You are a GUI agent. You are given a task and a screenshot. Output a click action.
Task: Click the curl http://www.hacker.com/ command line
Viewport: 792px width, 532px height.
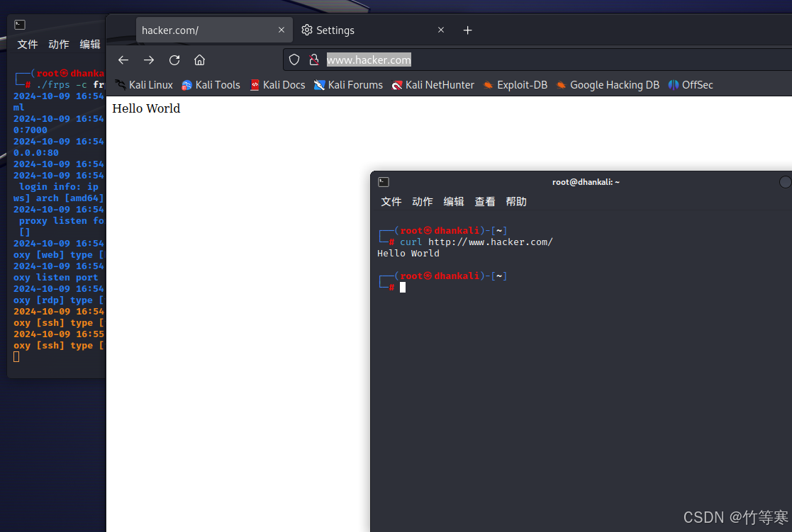tap(476, 242)
